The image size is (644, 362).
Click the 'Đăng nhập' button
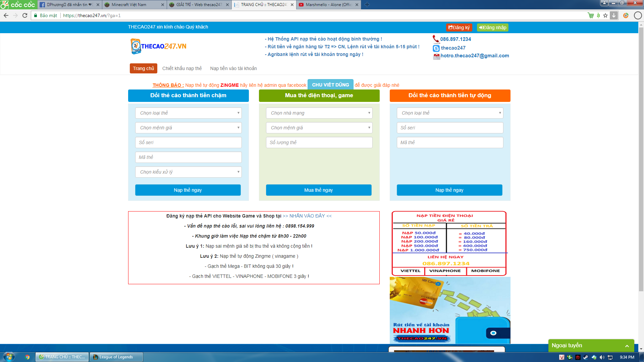point(492,27)
